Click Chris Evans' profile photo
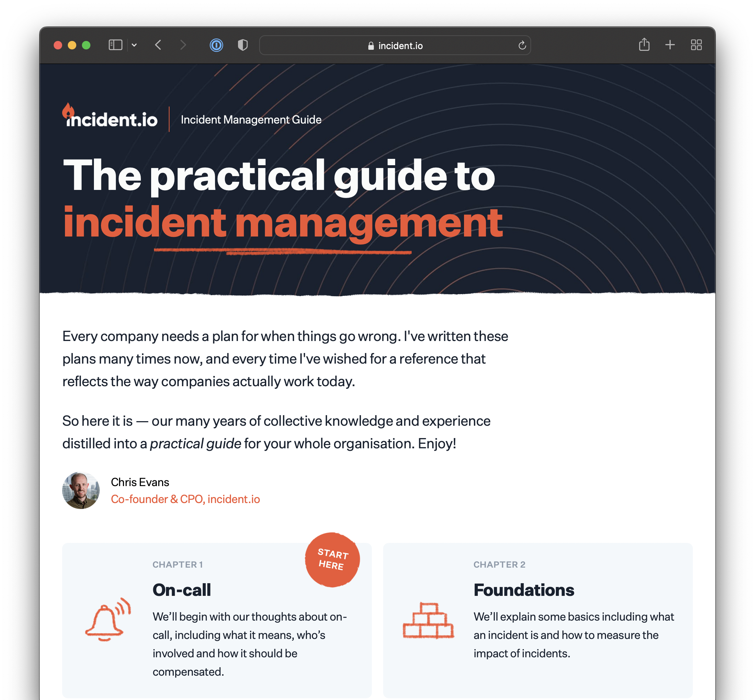Screen dimensions: 755x700 81,490
